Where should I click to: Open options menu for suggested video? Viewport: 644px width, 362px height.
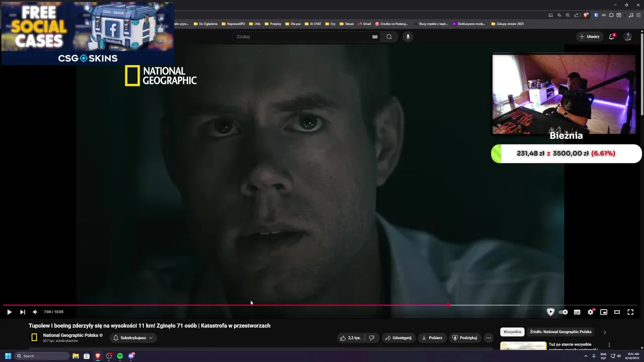click(x=609, y=345)
